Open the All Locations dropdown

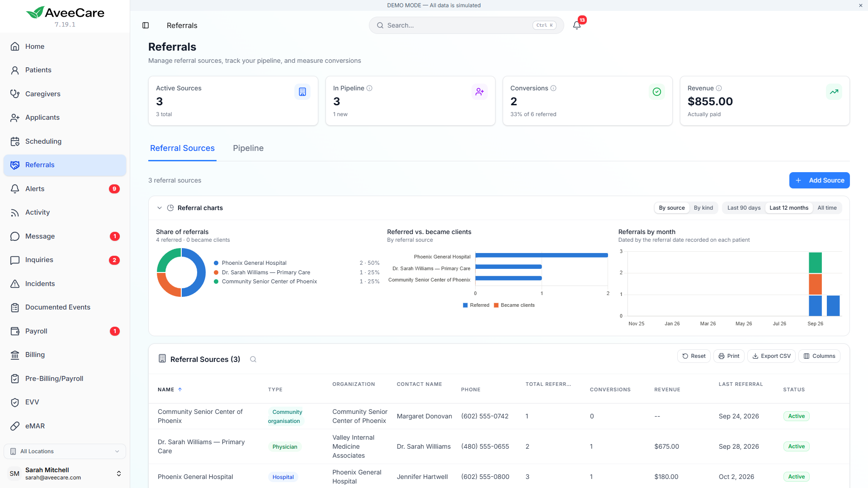[x=65, y=451]
